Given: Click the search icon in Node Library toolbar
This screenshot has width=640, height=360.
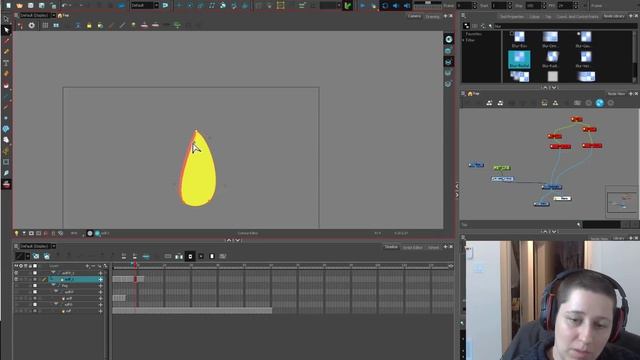Looking at the screenshot, I should click(x=490, y=26).
